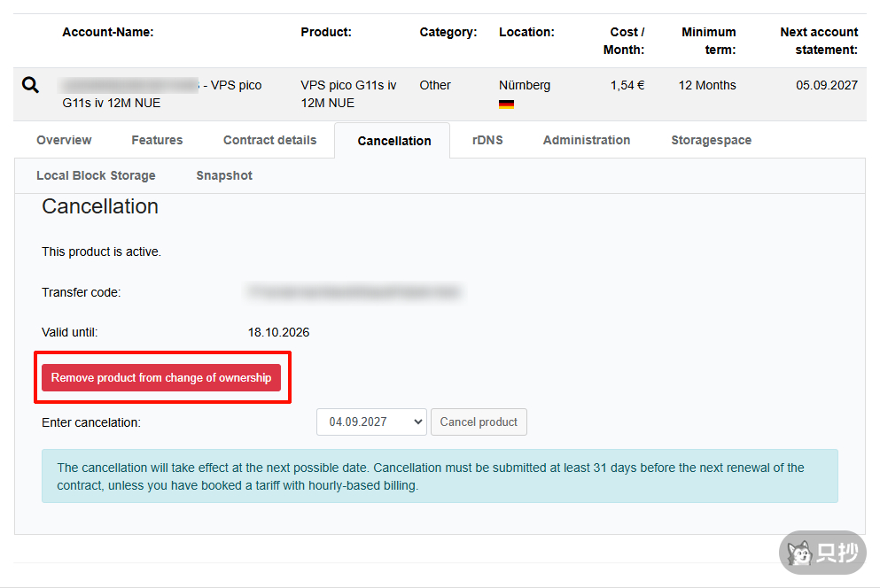Click the Cost / Month column header
This screenshot has height=588, width=880.
click(x=624, y=41)
